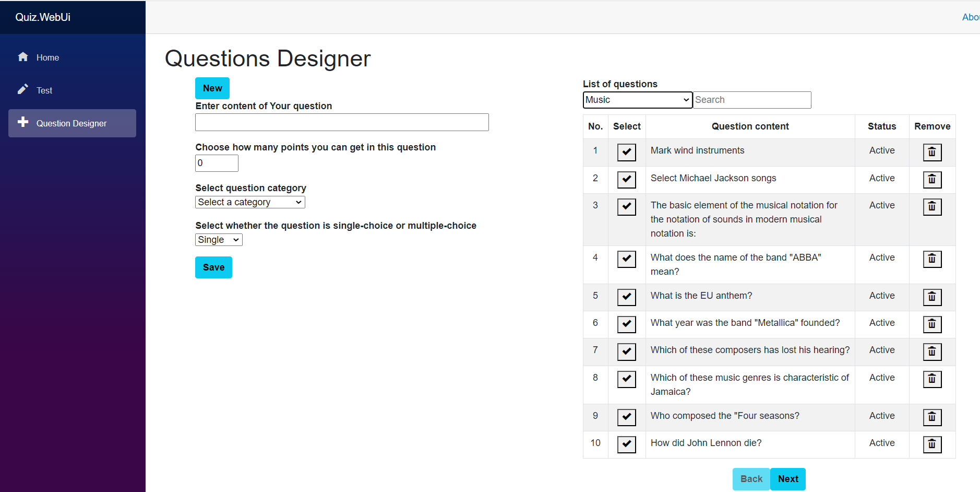980x492 pixels.
Task: Remove the ABBA band name question
Action: point(932,259)
